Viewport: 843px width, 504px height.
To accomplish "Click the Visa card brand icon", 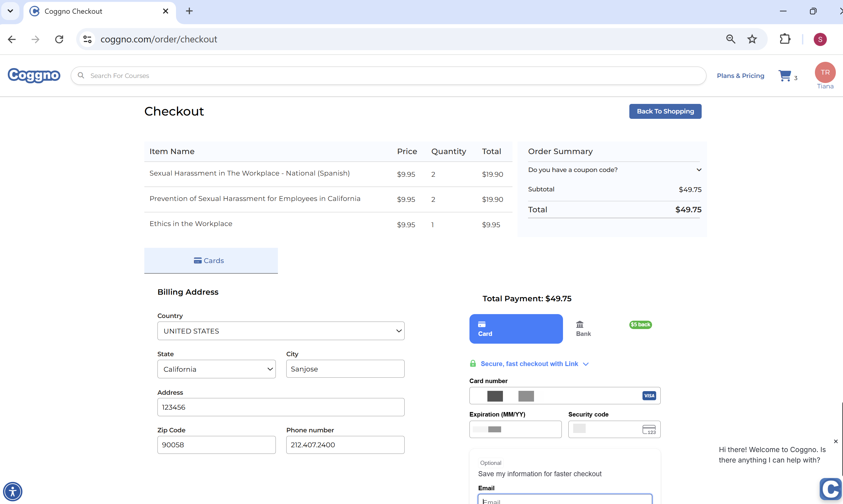I will (649, 396).
